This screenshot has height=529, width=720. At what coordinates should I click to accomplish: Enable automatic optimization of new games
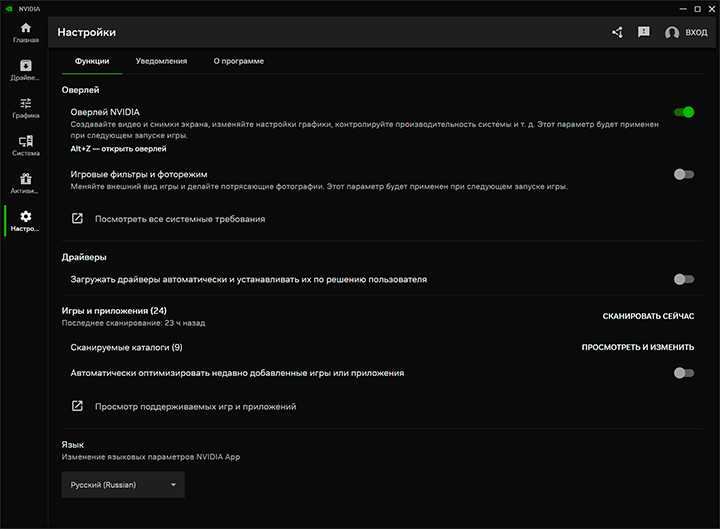684,373
